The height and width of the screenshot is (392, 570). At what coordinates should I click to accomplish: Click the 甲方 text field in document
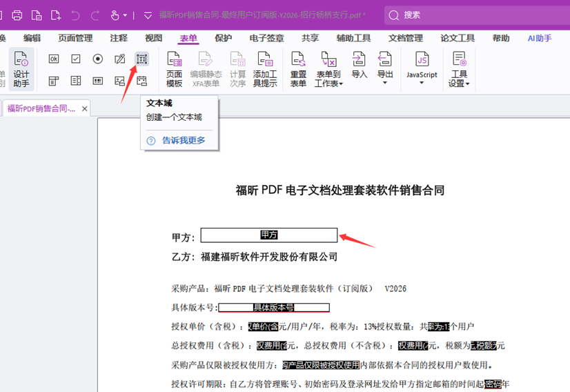click(x=268, y=235)
